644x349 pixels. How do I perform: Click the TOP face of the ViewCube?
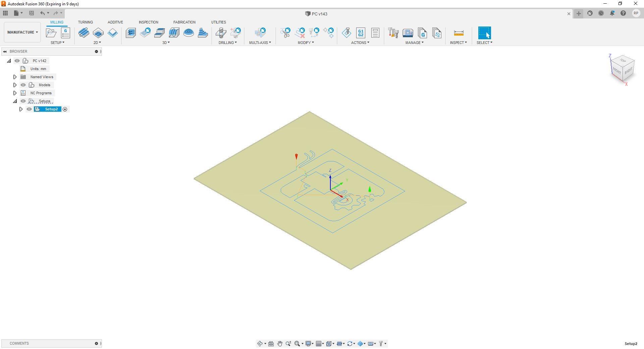(x=623, y=60)
